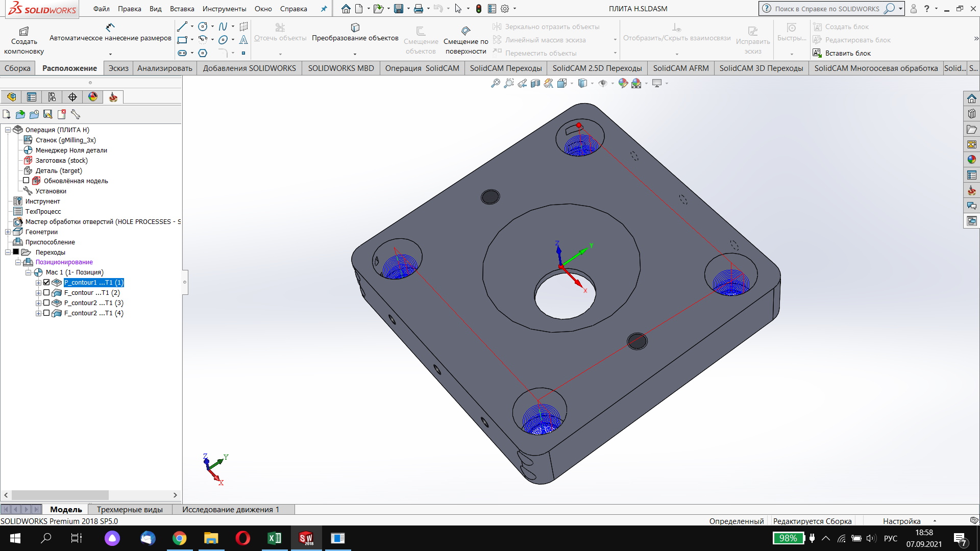Open Excel from the taskbar
Image resolution: width=980 pixels, height=551 pixels.
(275, 538)
